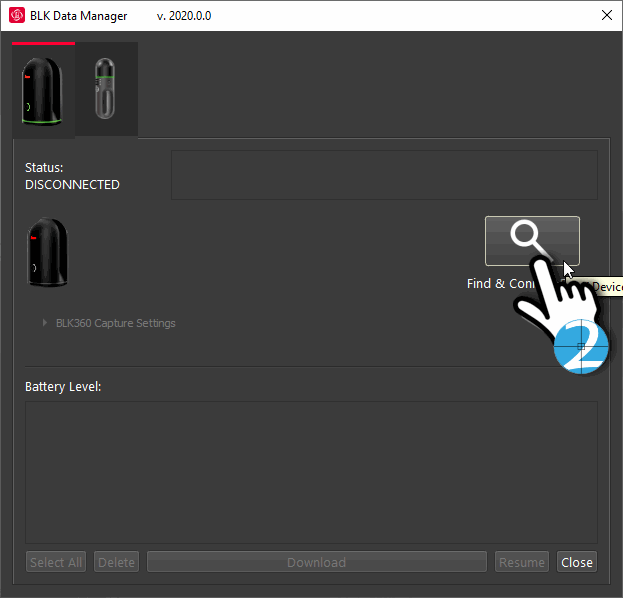Click the DISCONNECTED status text
The image size is (623, 598).
click(x=72, y=185)
